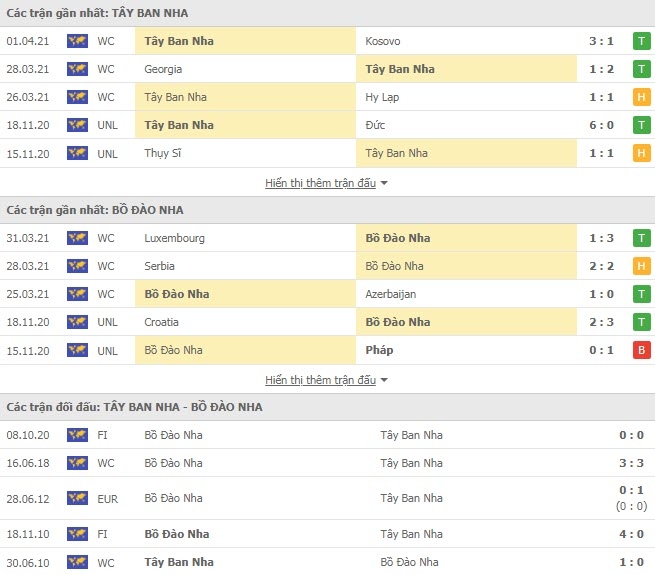Image resolution: width=655 pixels, height=574 pixels.
Task: Click the flag icon beside 16.06.18 match
Action: (x=77, y=463)
